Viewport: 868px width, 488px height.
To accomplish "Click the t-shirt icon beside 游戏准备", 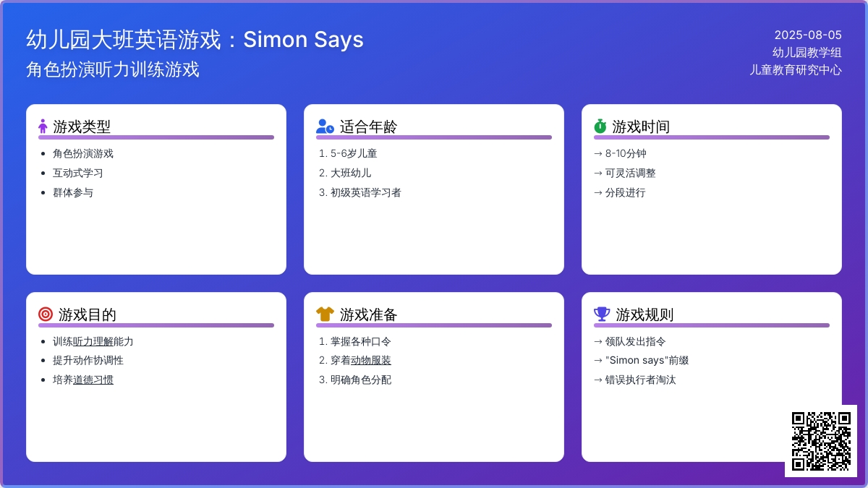I will pos(325,314).
